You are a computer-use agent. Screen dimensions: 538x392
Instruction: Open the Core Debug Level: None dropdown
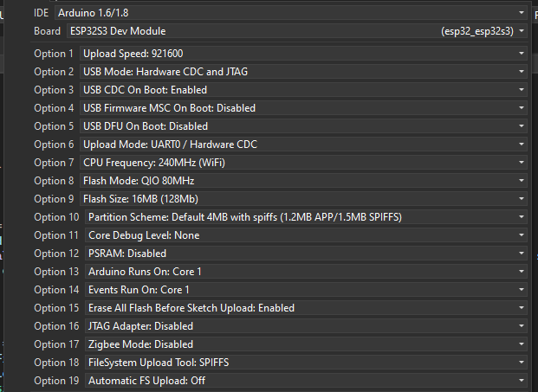point(306,235)
